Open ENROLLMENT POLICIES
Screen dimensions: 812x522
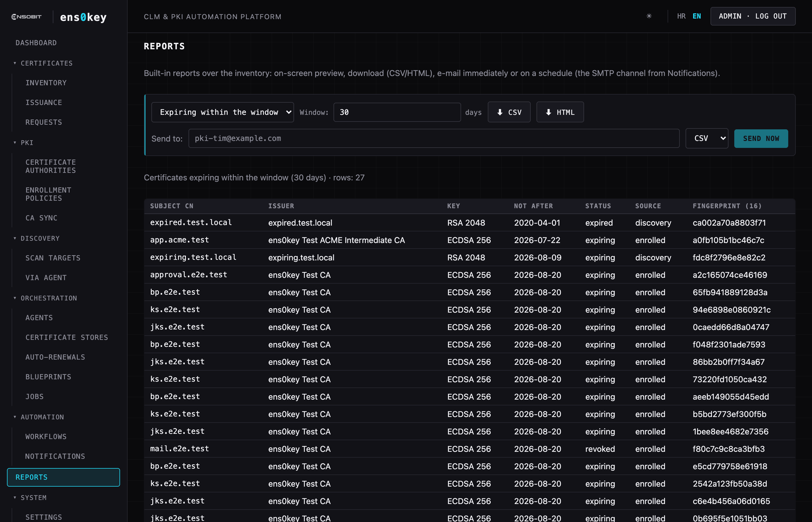pyautogui.click(x=48, y=194)
